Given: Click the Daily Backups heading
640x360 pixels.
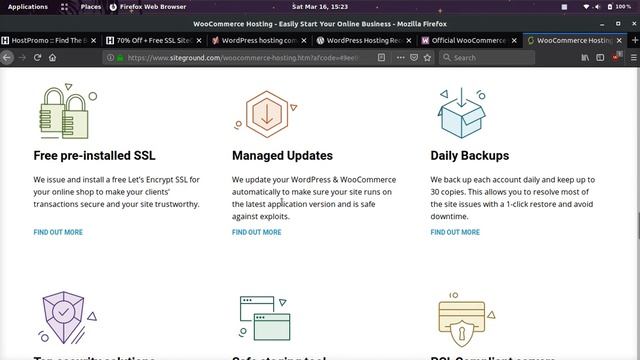Looking at the screenshot, I should click(469, 156).
